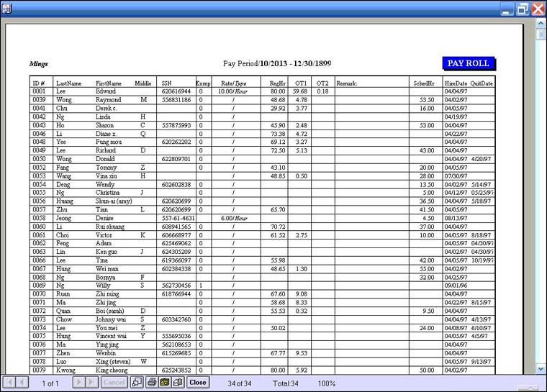Click the 'SchedHr' column header
Screen dimensions: 547x392
424,83
